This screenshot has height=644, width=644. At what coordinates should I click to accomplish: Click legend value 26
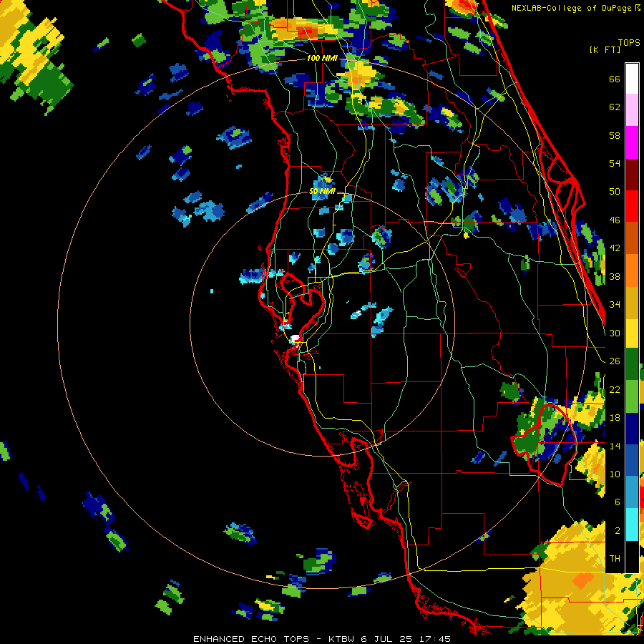615,361
